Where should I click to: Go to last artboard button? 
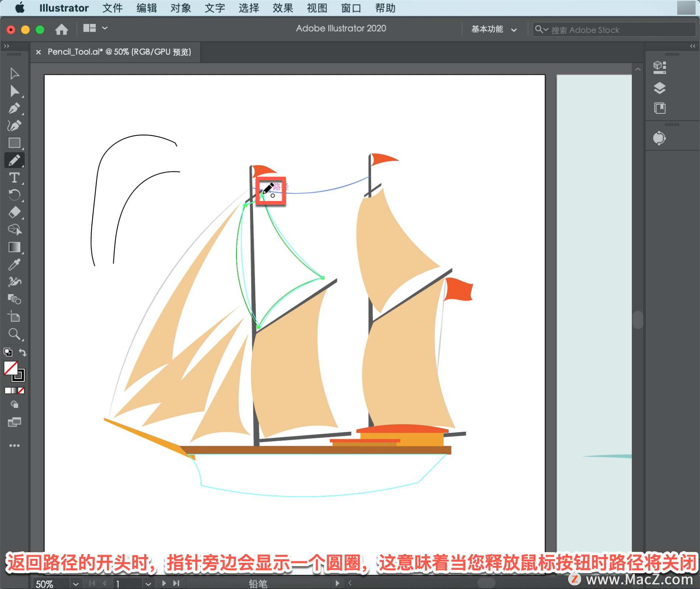tap(176, 583)
